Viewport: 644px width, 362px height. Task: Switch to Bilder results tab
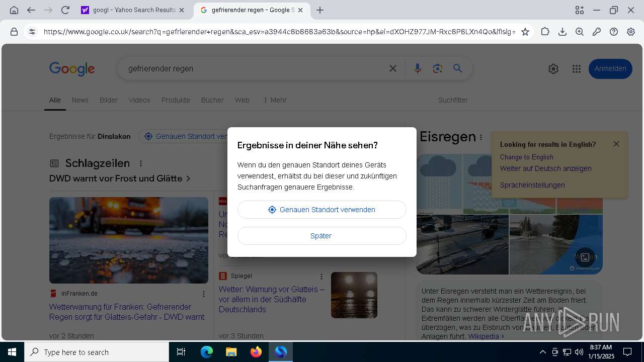point(109,100)
